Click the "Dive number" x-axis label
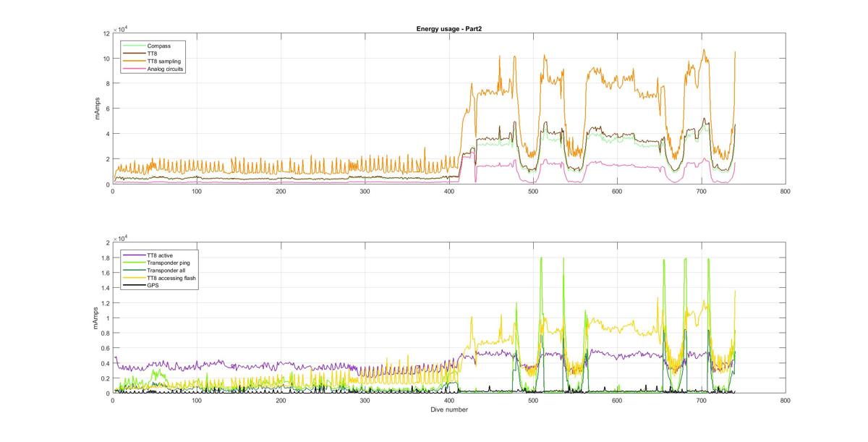This screenshot has width=868, height=442. (449, 409)
